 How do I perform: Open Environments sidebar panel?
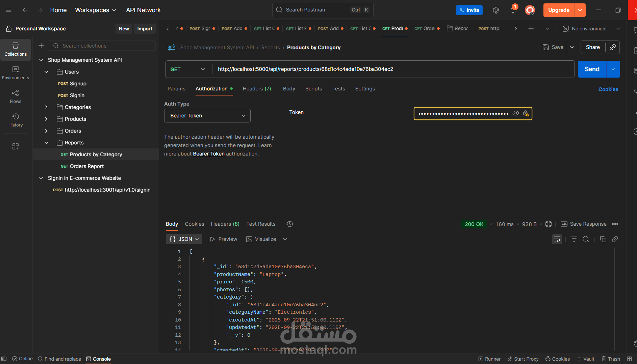pyautogui.click(x=16, y=73)
